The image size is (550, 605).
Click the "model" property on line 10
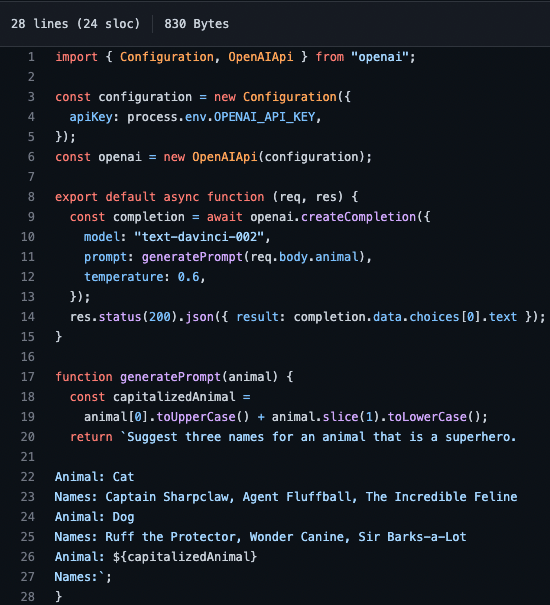click(102, 237)
